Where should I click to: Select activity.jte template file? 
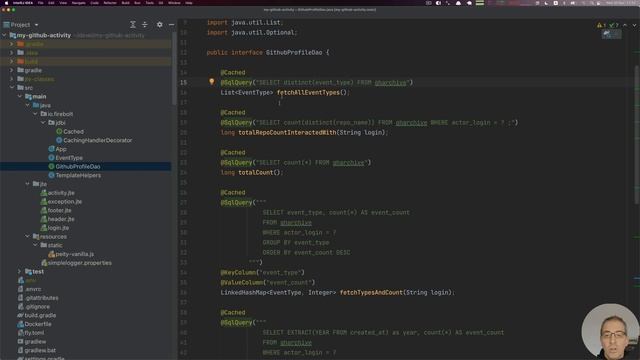61,193
